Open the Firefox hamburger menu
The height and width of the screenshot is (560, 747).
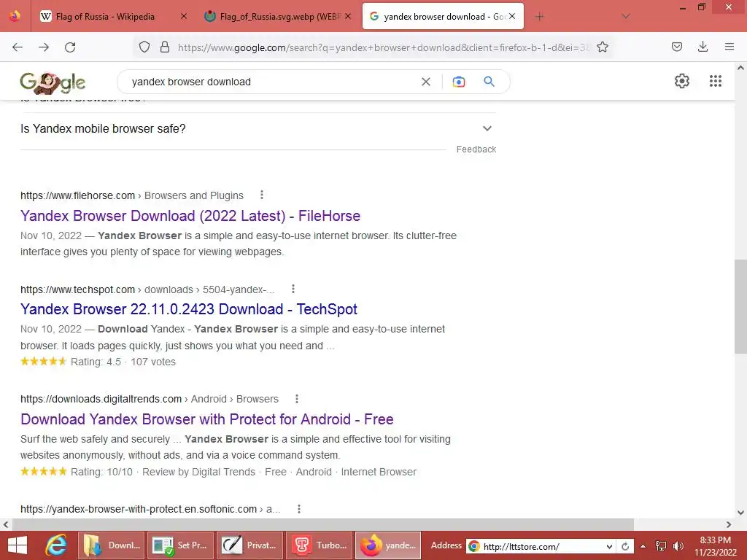coord(729,47)
